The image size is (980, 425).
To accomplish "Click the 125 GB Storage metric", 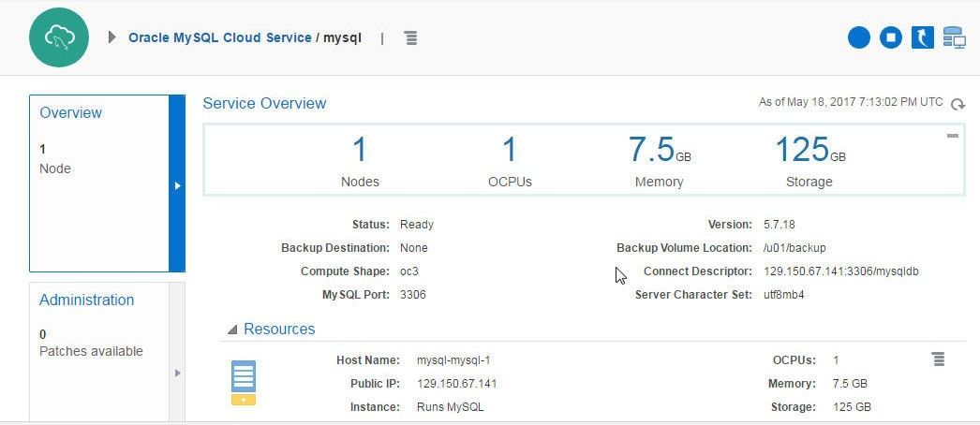I will click(809, 162).
